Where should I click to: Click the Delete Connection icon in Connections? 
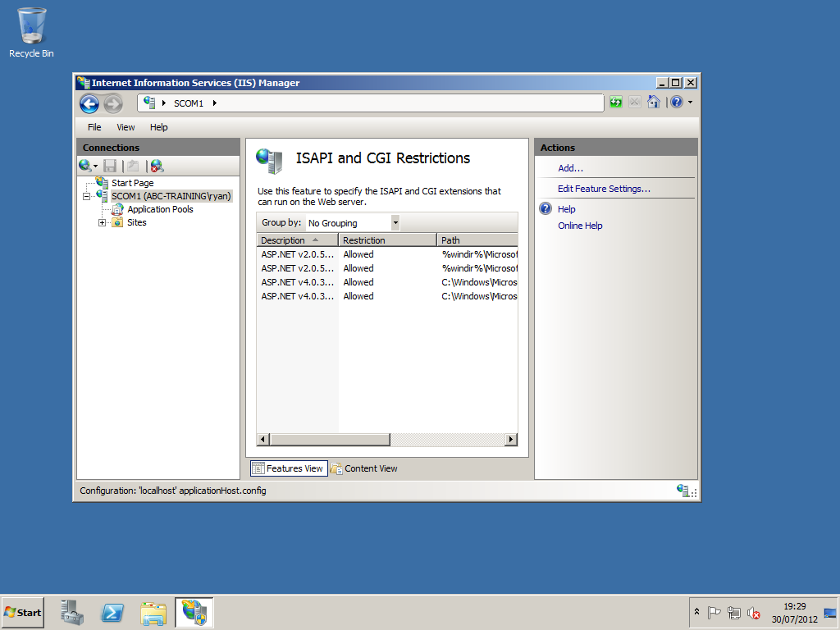pos(157,166)
